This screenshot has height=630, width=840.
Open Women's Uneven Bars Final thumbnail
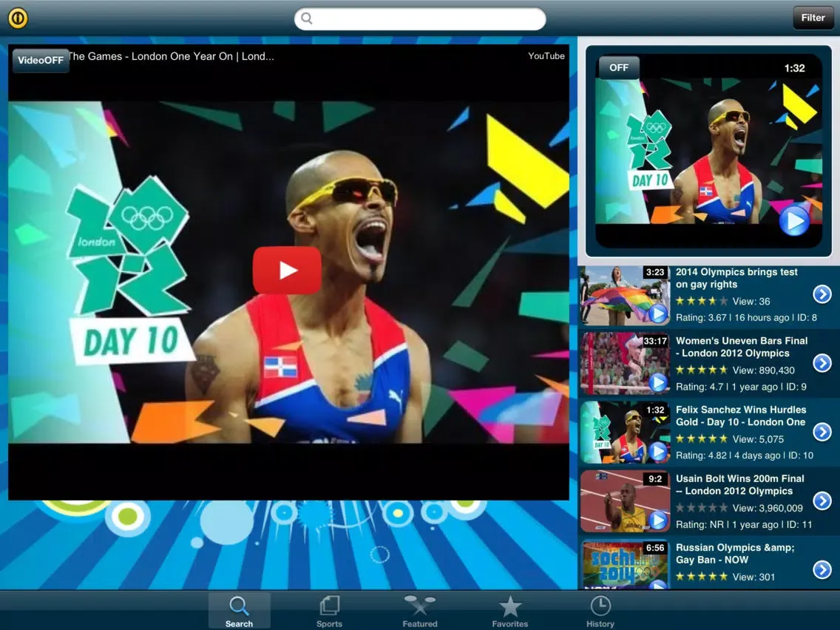tap(625, 363)
